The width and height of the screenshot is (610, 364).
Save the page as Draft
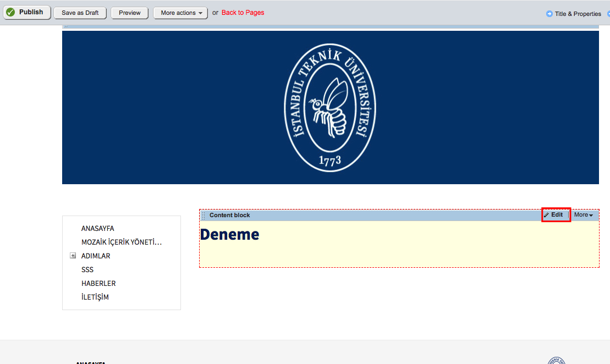point(80,13)
